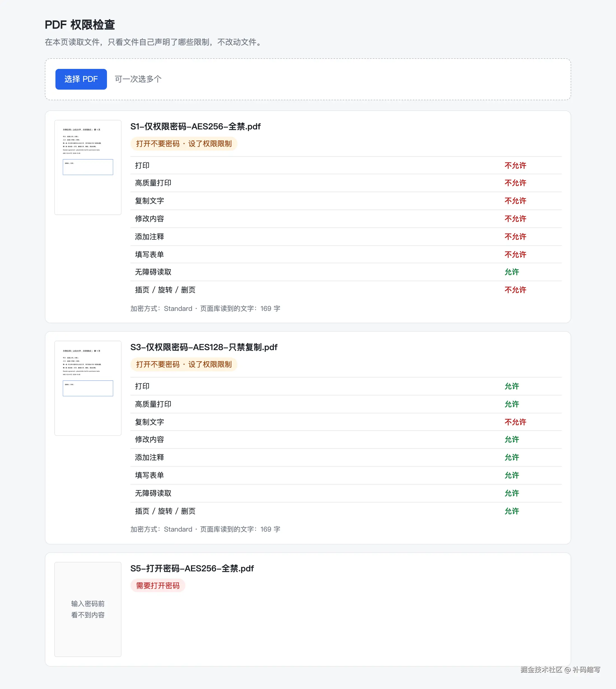
Task: Select the S1-仅权限密码-AES256-全禁.pdf filename
Action: click(x=195, y=127)
